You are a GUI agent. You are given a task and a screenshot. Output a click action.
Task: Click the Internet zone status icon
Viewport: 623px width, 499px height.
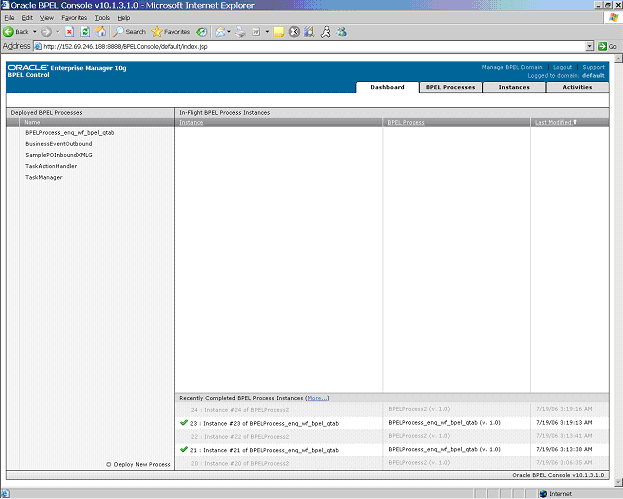coord(544,494)
